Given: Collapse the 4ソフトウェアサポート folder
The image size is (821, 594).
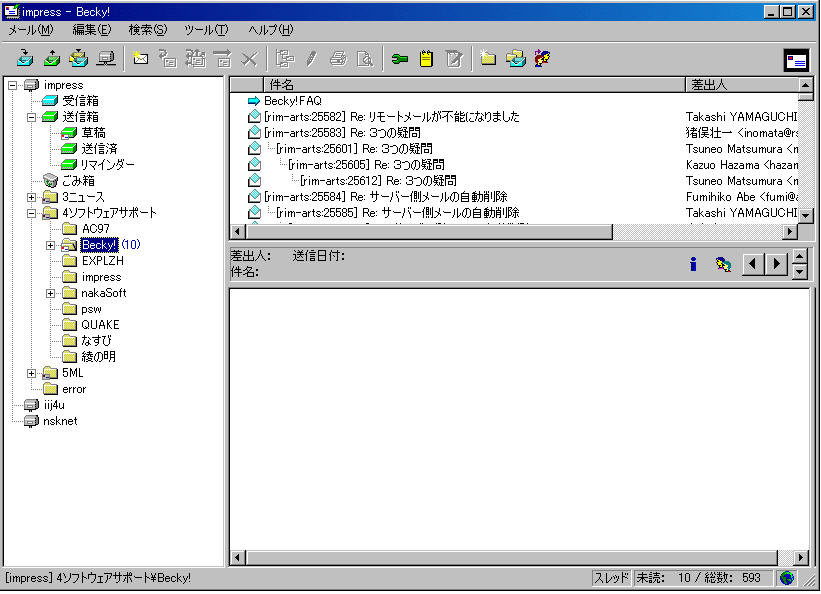Looking at the screenshot, I should click(31, 213).
